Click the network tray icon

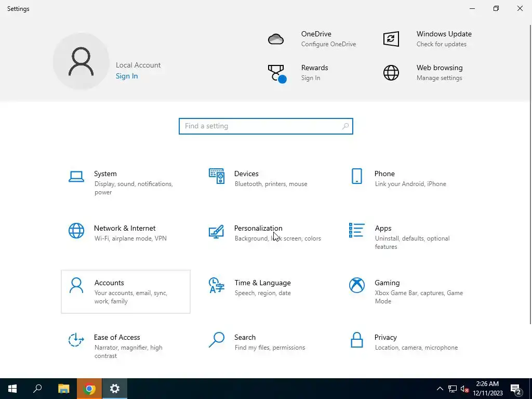(x=453, y=389)
